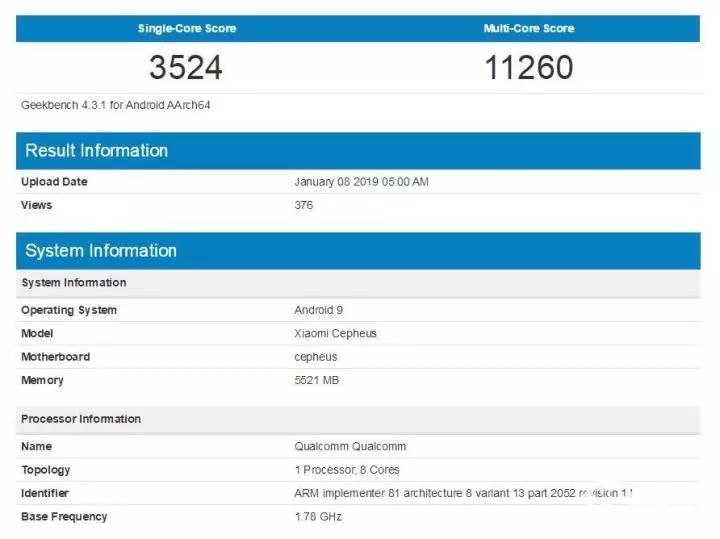Select the lowercase 'cepheus' motherboard value

(x=315, y=357)
